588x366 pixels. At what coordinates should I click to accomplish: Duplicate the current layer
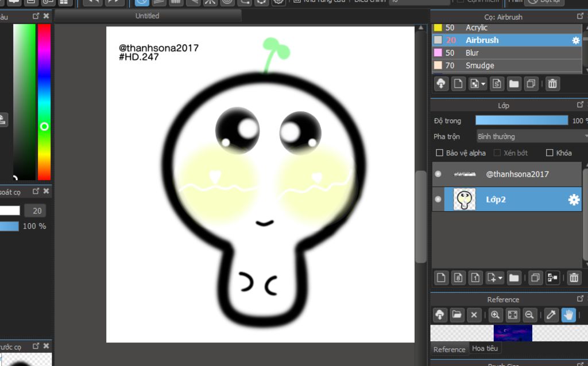point(536,278)
